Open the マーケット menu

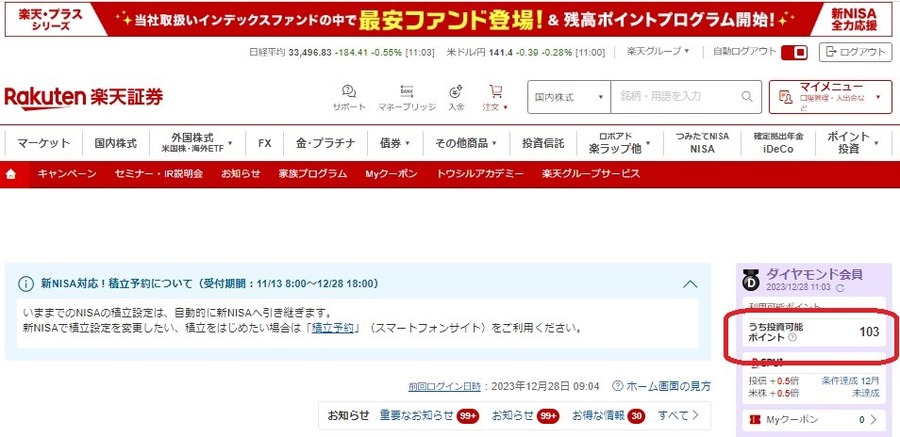click(44, 144)
